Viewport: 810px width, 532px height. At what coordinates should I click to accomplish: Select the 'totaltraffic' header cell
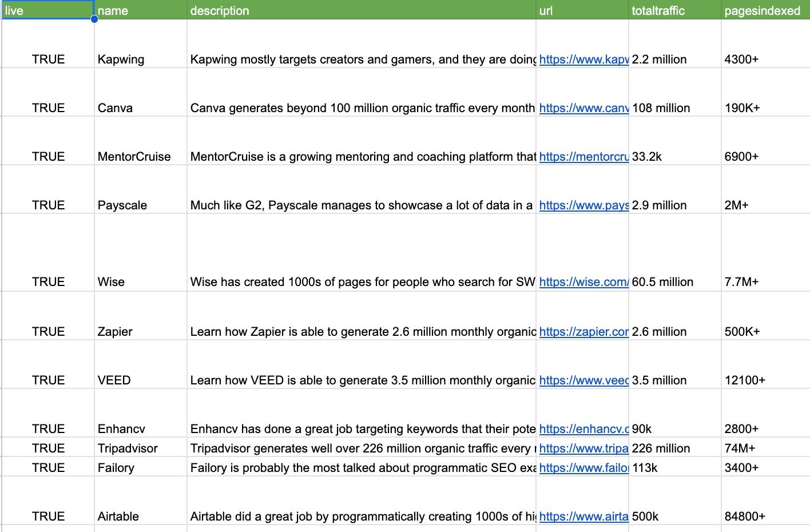[x=675, y=10]
